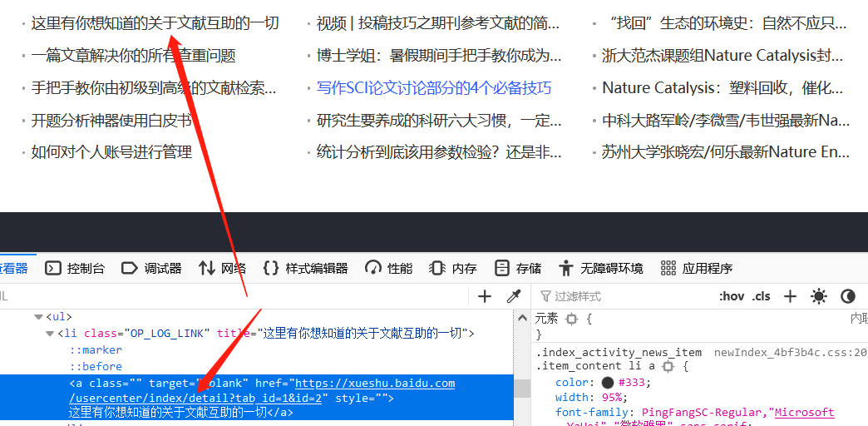Click selector highlighter icon beside li a rule
The width and height of the screenshot is (868, 426).
coord(668,366)
